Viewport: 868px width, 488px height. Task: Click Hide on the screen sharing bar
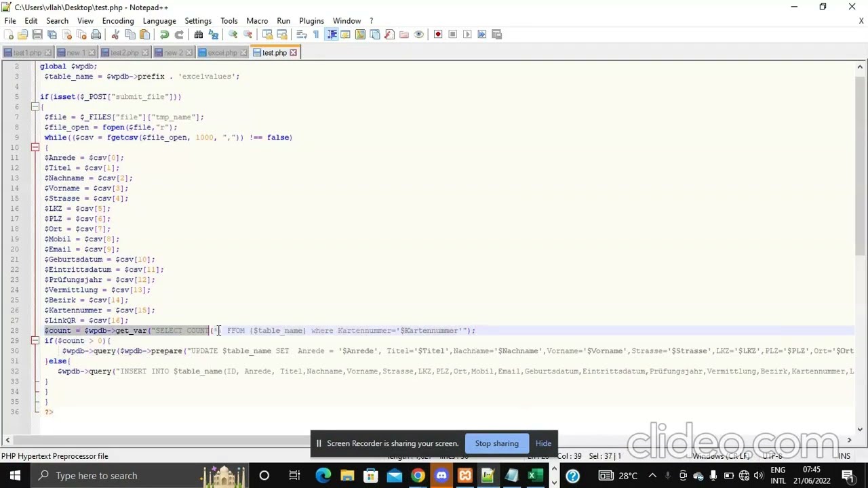click(x=543, y=443)
